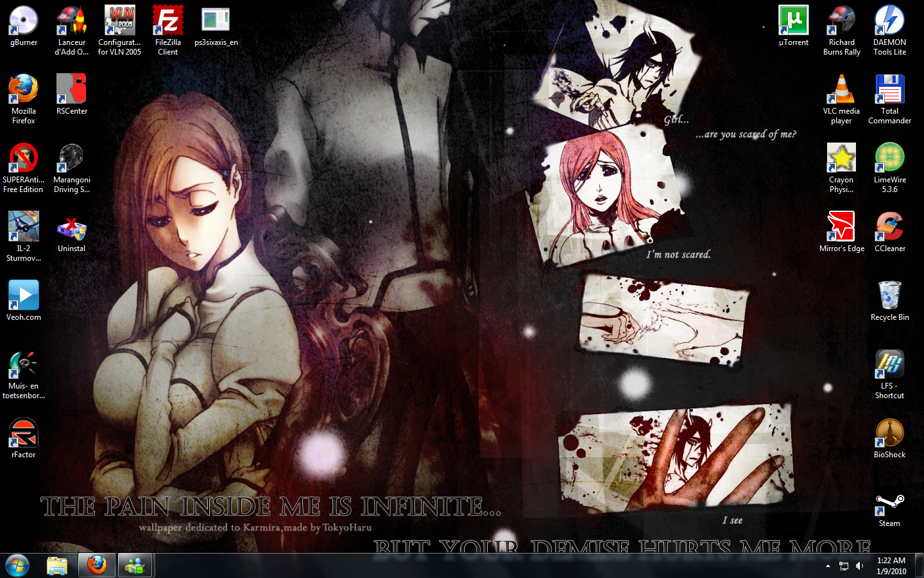Click the rFactor desktop shortcut
The image size is (924, 578).
24,438
